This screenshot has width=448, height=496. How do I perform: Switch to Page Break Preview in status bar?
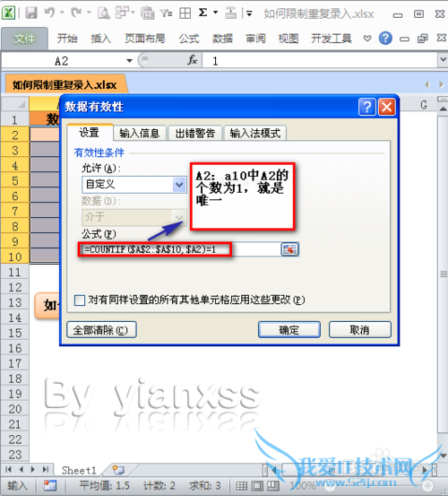(273, 485)
